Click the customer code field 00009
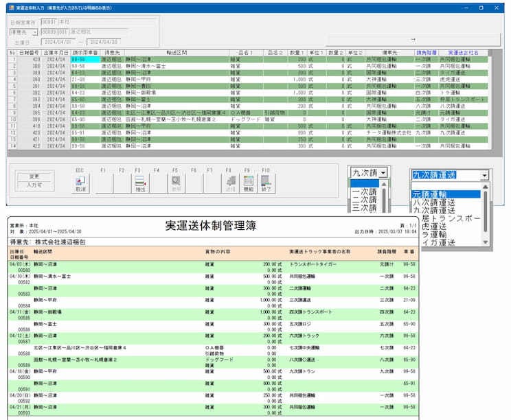The image size is (511, 420). coord(49,32)
